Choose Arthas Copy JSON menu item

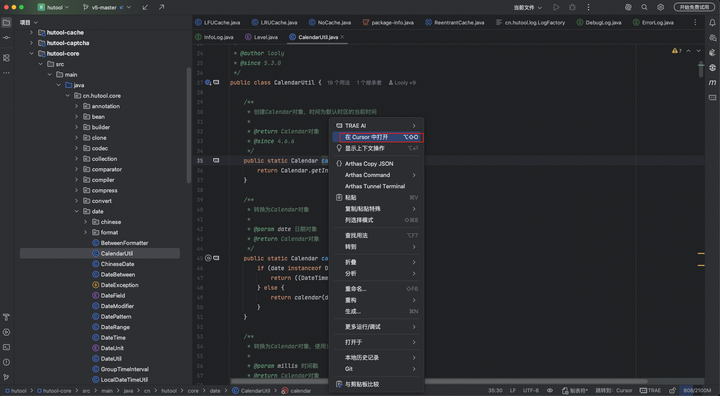click(x=376, y=164)
